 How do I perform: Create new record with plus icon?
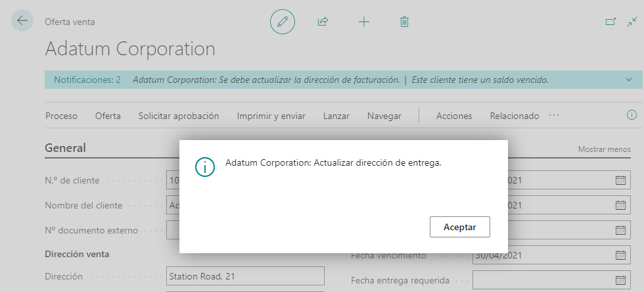click(x=364, y=22)
